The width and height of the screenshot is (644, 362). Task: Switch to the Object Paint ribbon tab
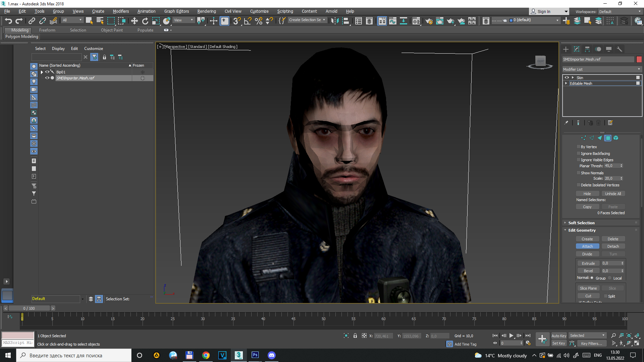(112, 30)
